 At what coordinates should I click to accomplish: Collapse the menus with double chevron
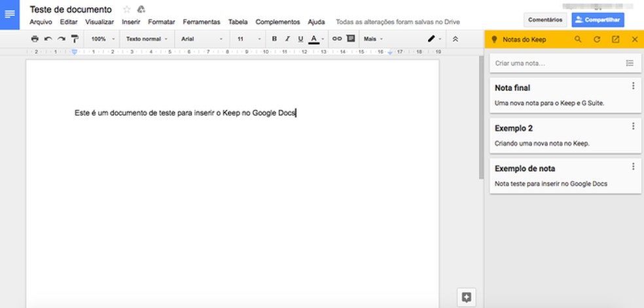(x=455, y=39)
